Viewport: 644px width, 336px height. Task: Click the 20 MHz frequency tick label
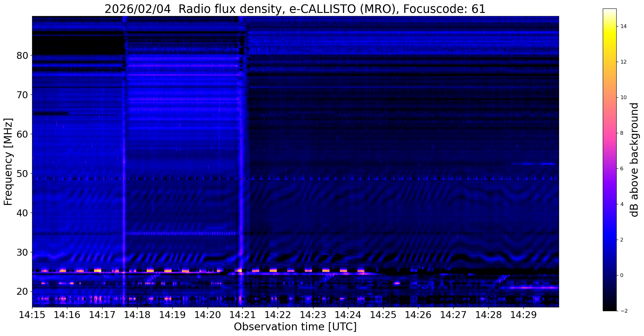pos(22,292)
